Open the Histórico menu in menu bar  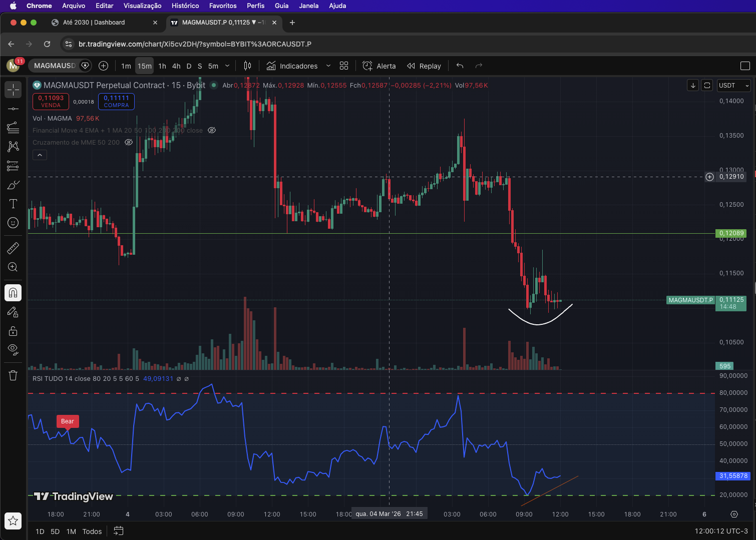[x=185, y=6]
